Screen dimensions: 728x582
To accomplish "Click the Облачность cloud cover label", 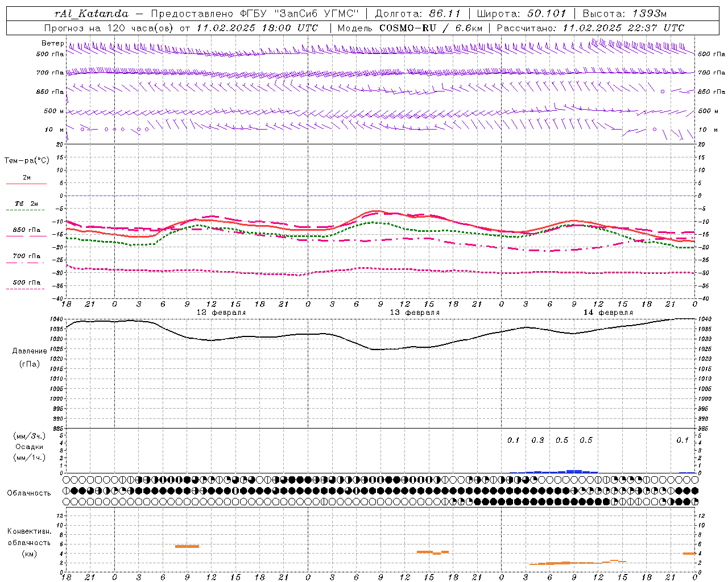I will coord(29,493).
